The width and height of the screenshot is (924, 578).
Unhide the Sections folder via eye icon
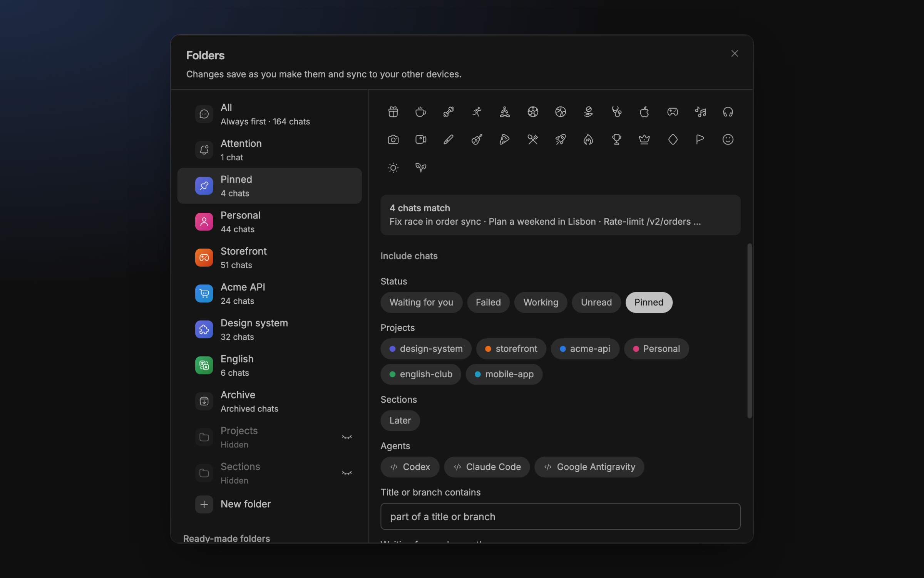click(347, 473)
